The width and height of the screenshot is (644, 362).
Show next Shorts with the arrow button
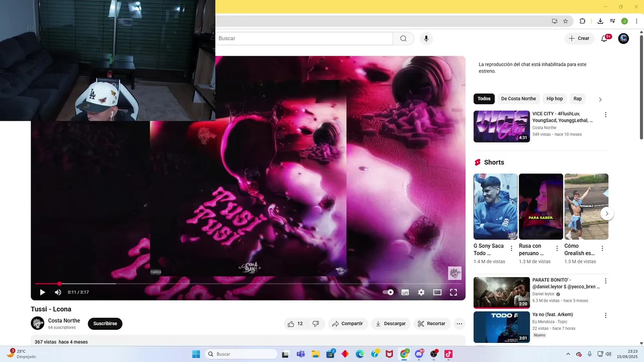coord(607,214)
